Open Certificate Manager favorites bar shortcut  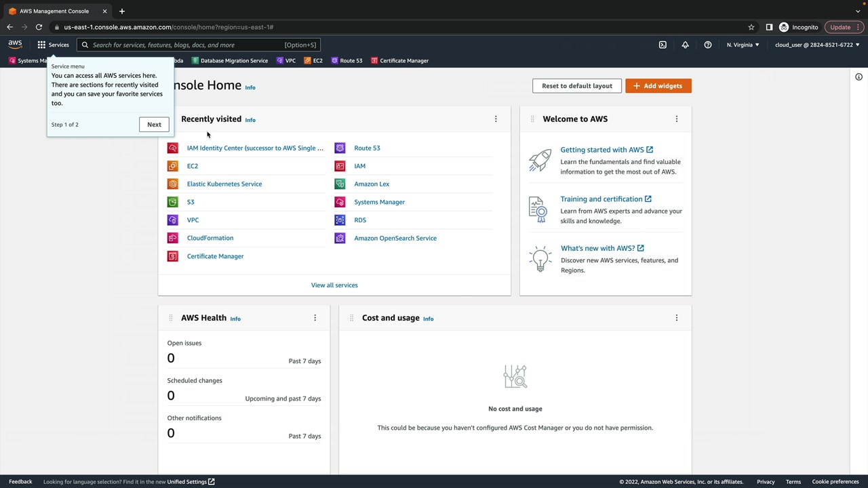(399, 60)
